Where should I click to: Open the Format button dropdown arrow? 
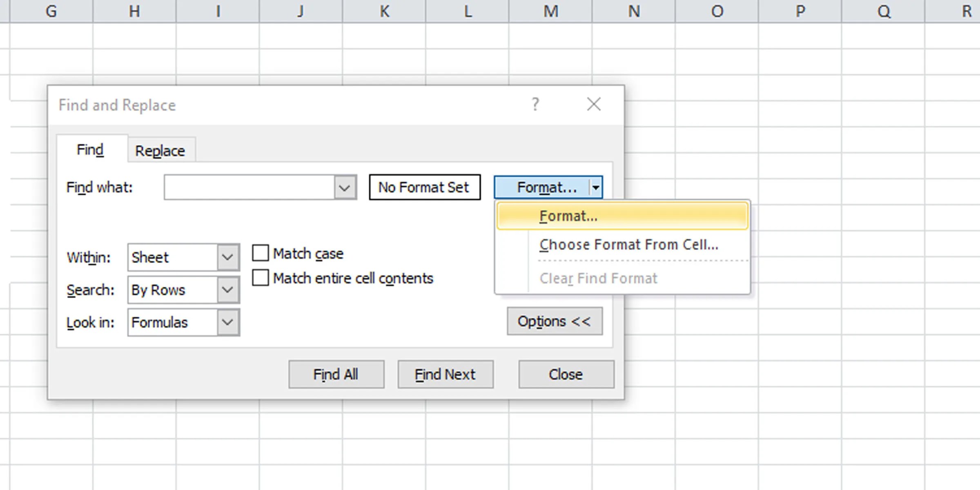click(596, 187)
